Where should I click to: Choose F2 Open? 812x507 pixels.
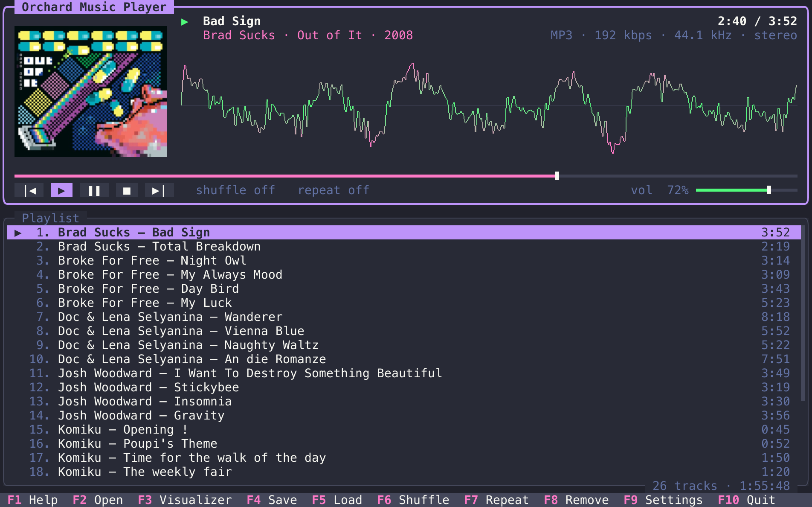[98, 500]
